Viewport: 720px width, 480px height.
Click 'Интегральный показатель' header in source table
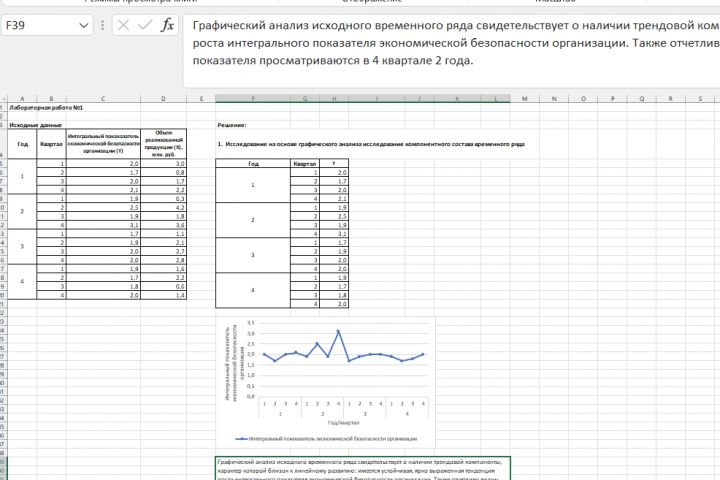pos(103,144)
